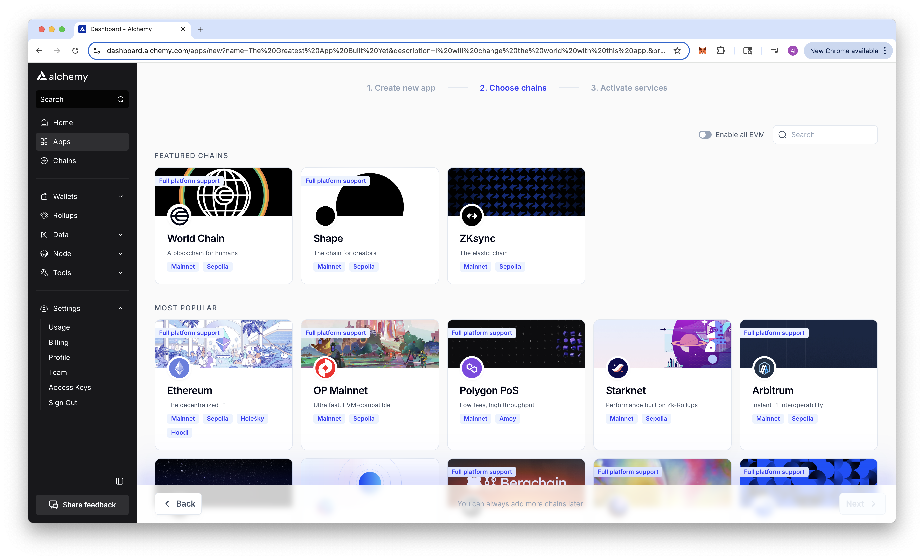Reload the page
Screen dimensions: 924x560
pyautogui.click(x=75, y=51)
